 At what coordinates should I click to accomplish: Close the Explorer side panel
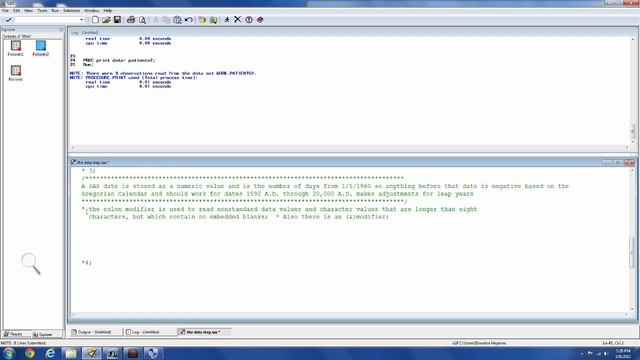(x=61, y=29)
